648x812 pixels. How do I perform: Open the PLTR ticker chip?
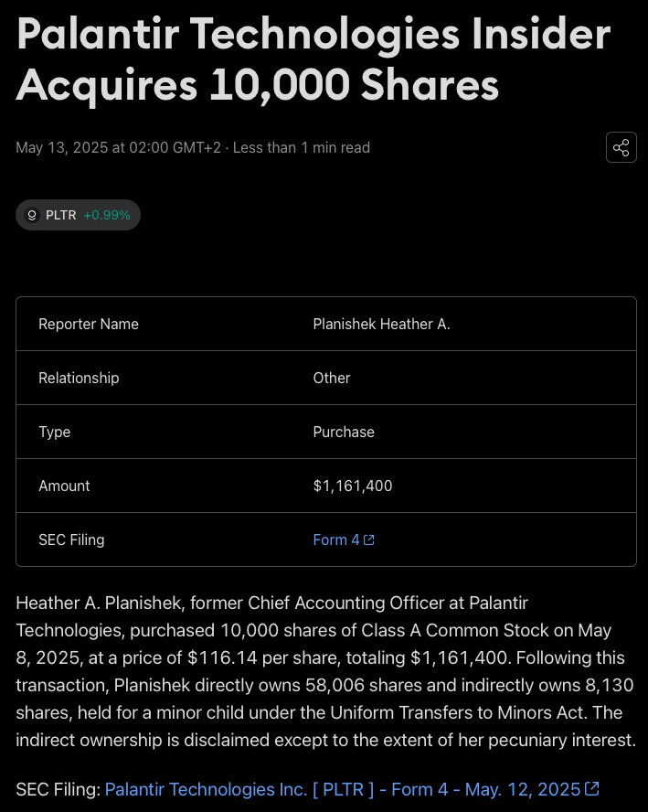pyautogui.click(x=79, y=215)
